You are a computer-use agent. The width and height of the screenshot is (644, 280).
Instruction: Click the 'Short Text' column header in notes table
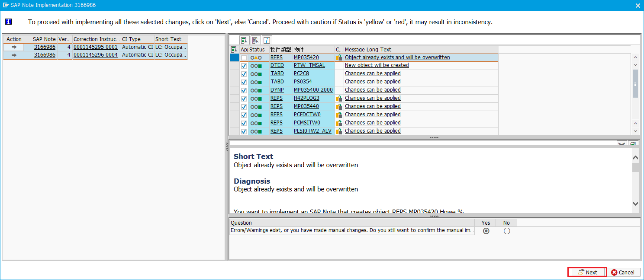171,39
